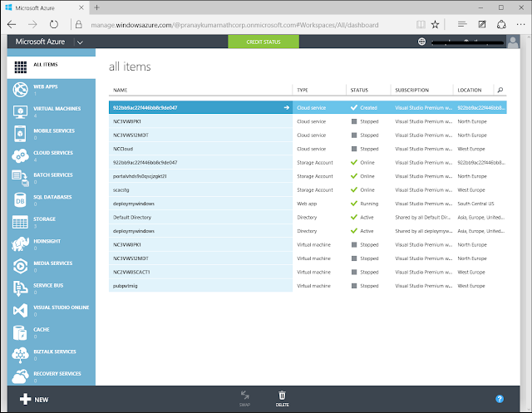Open a new browser tab
Screen dimensions: 532x413
pyautogui.click(x=97, y=7)
